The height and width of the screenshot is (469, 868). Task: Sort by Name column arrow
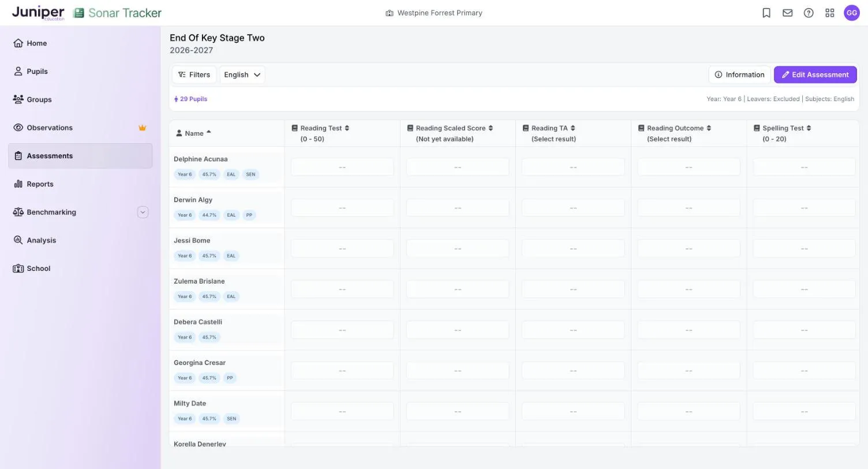pos(208,132)
